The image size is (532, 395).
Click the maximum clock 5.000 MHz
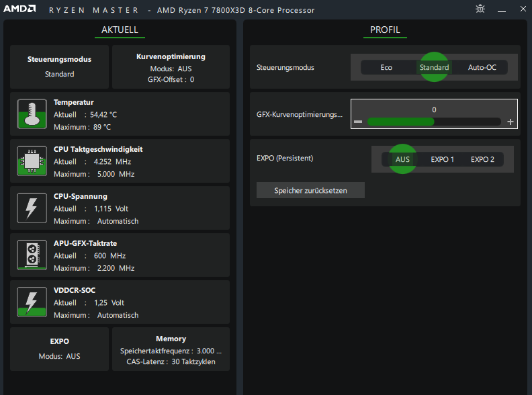(x=116, y=174)
